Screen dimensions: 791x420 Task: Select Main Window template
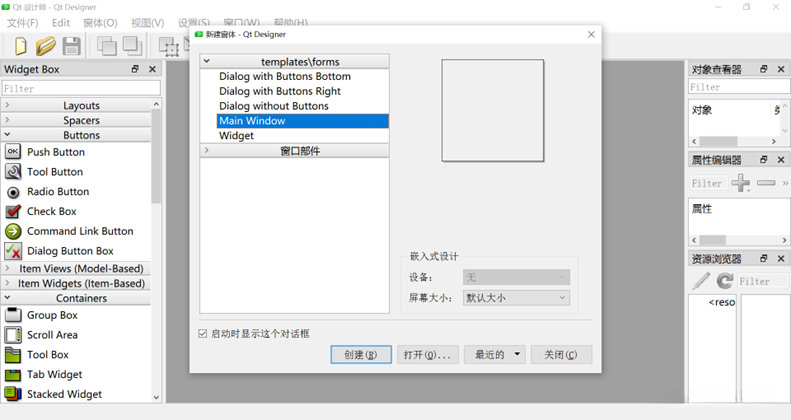click(303, 121)
